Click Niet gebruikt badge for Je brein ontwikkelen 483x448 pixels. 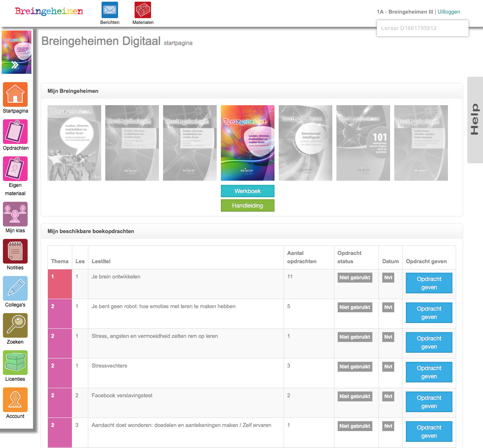tap(355, 277)
